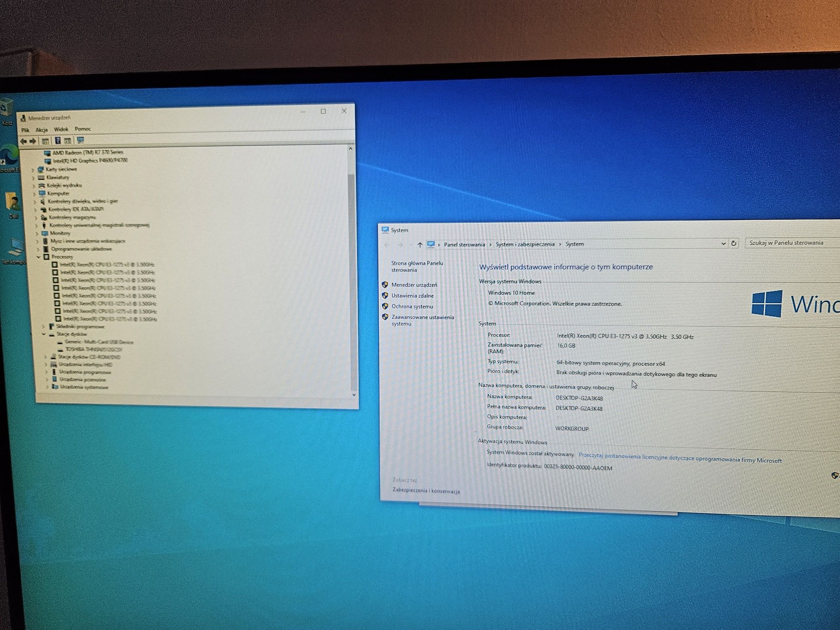
Task: Select Urządzenia przenośne category
Action: coord(83,380)
